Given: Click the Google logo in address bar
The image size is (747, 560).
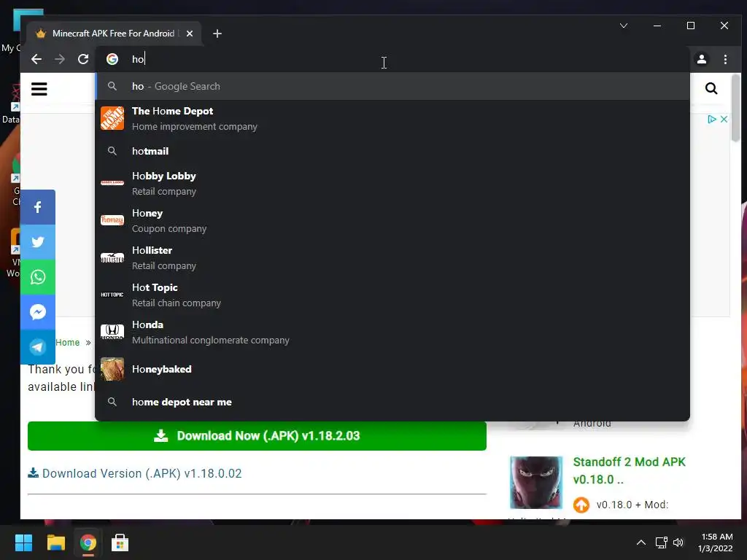Looking at the screenshot, I should 112,59.
